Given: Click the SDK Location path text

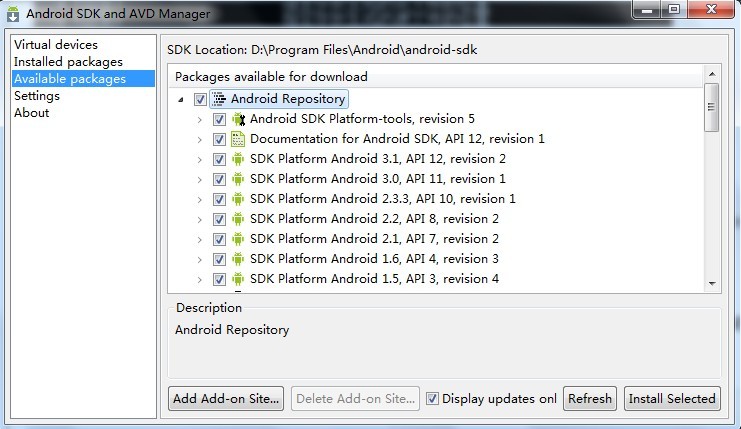Looking at the screenshot, I should pos(364,50).
